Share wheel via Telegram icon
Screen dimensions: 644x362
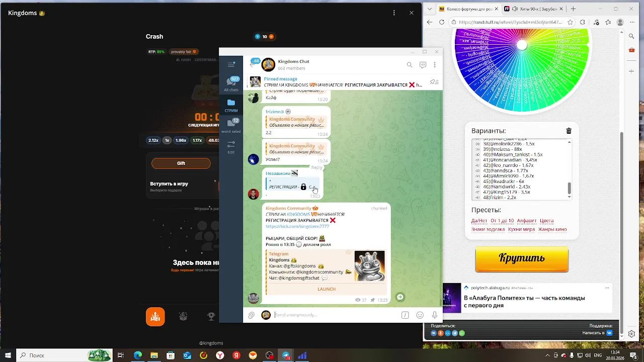[455, 333]
